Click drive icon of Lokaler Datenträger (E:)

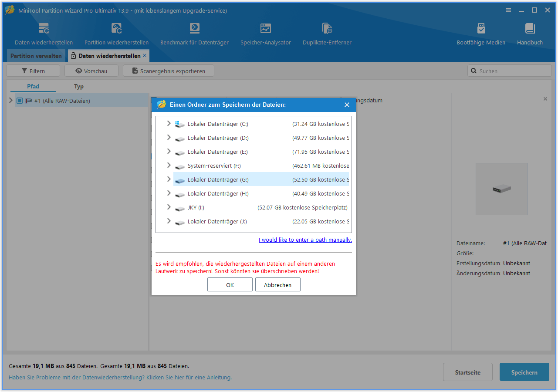coord(180,152)
